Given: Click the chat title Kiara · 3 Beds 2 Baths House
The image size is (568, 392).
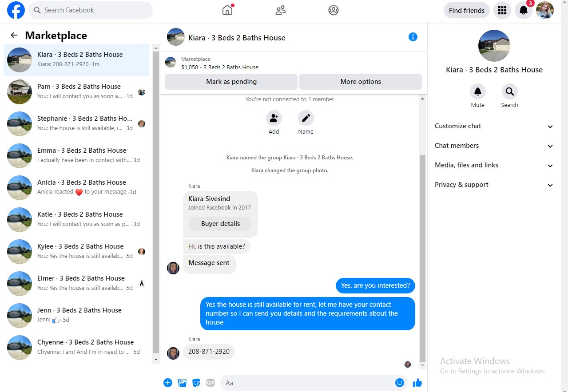Looking at the screenshot, I should (237, 38).
